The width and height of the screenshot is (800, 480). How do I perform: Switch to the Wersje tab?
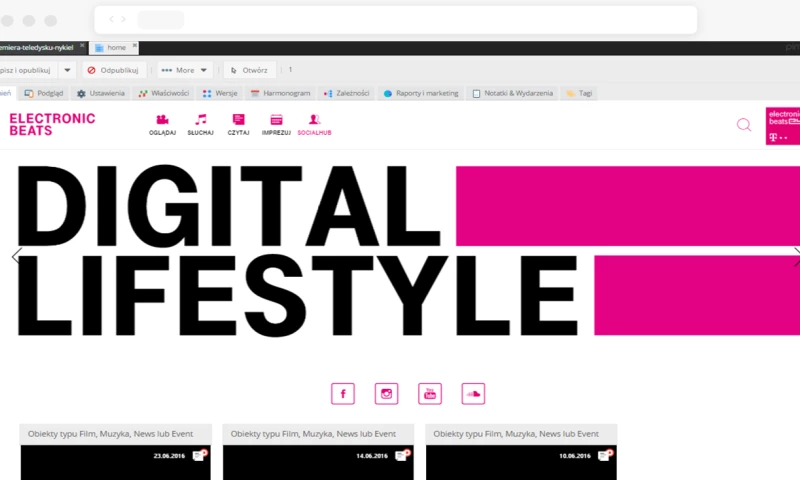click(x=220, y=93)
